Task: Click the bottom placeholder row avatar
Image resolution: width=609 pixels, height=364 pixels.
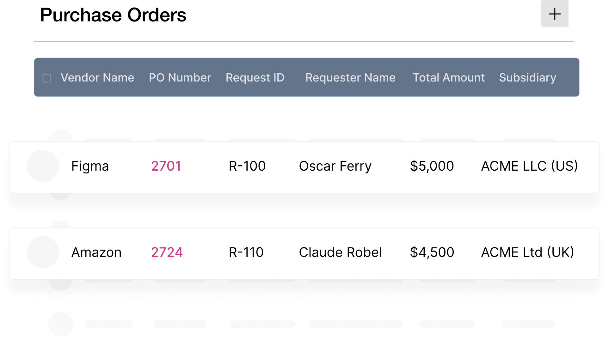Action: [60, 324]
